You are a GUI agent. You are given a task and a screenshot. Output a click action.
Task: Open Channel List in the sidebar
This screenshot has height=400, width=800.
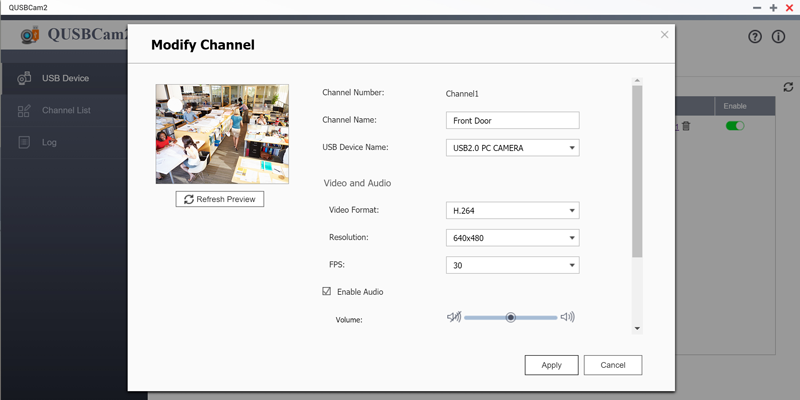(66, 110)
